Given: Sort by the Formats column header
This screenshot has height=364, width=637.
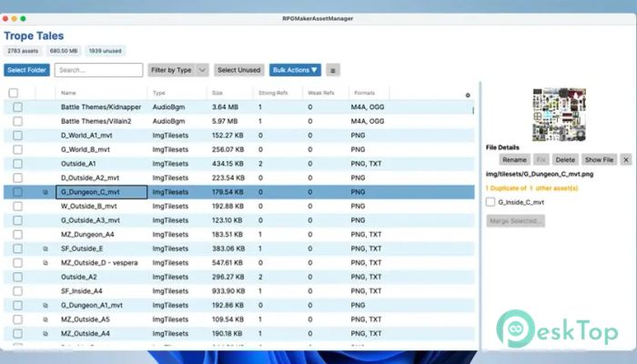Looking at the screenshot, I should tap(364, 93).
